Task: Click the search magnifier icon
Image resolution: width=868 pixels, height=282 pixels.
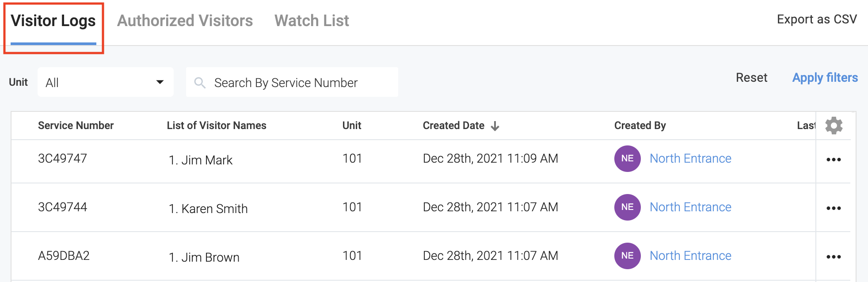Action: 200,83
